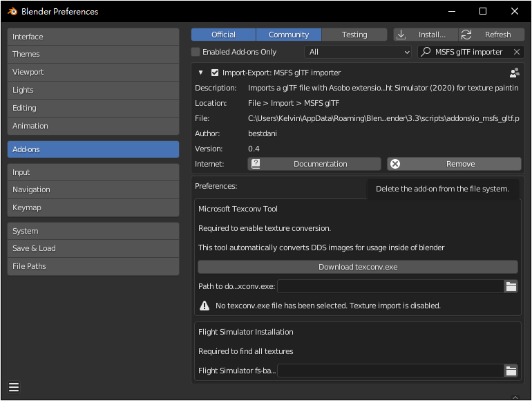Toggle the Community add-ons filter
Screen dimensions: 532x401
coord(289,35)
